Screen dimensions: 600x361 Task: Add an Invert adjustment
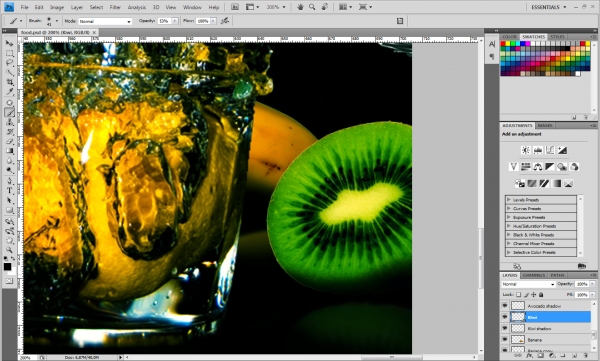pyautogui.click(x=520, y=183)
